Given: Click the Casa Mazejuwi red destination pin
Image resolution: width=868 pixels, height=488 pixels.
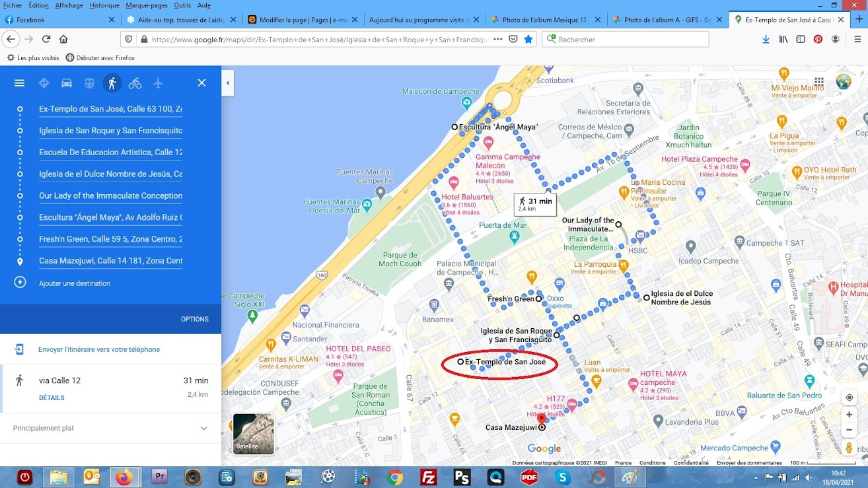Looking at the screenshot, I should [542, 419].
